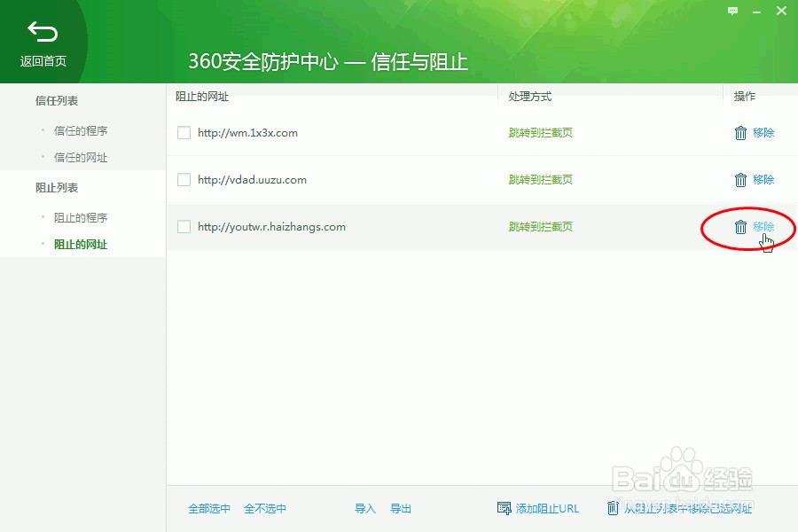798x532 pixels.
Task: Close the 360 security window
Action: 782,11
